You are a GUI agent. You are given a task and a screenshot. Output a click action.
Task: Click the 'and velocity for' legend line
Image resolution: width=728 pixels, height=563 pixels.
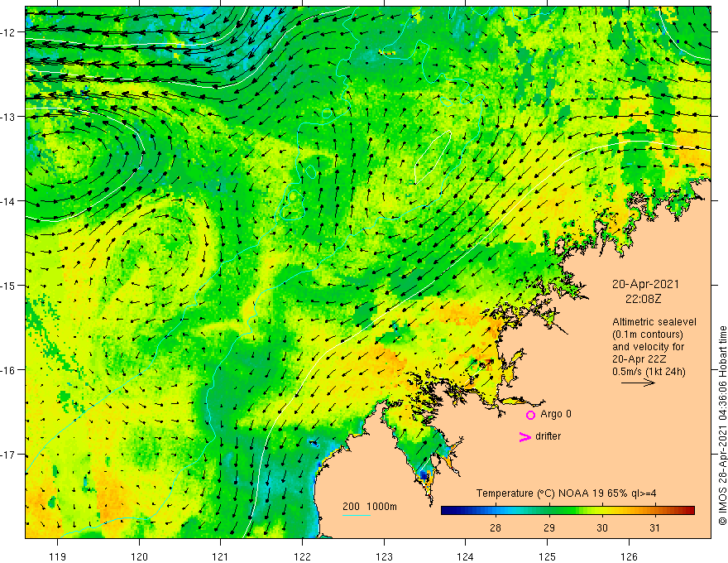pyautogui.click(x=649, y=347)
